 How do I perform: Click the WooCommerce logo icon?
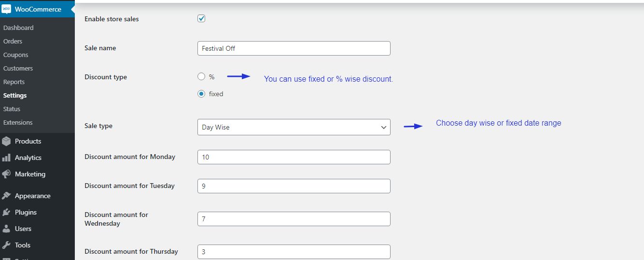pos(6,9)
